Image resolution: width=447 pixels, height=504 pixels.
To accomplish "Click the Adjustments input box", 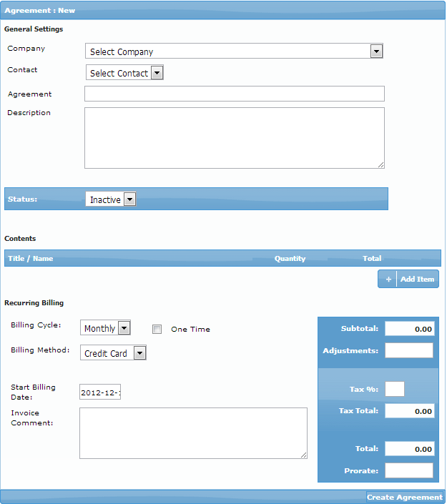I will (x=409, y=350).
